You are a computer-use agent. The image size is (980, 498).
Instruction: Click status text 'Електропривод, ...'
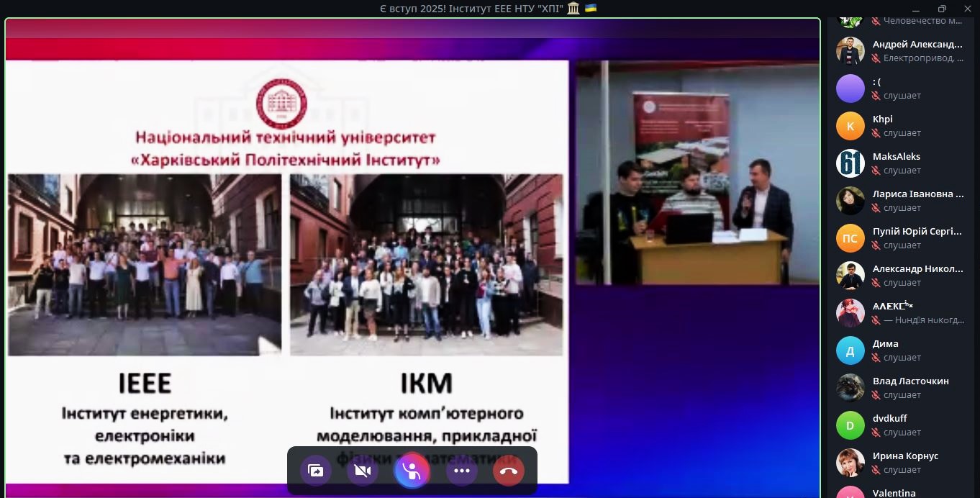[924, 58]
